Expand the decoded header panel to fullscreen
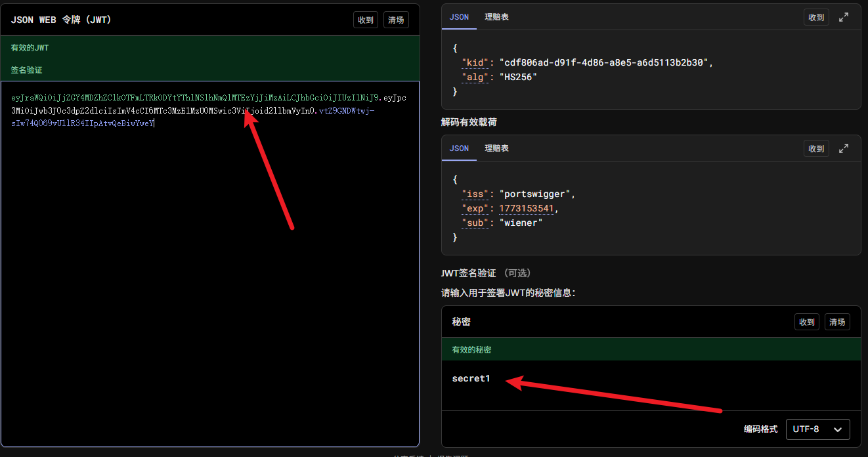This screenshot has width=868, height=457. pos(844,18)
